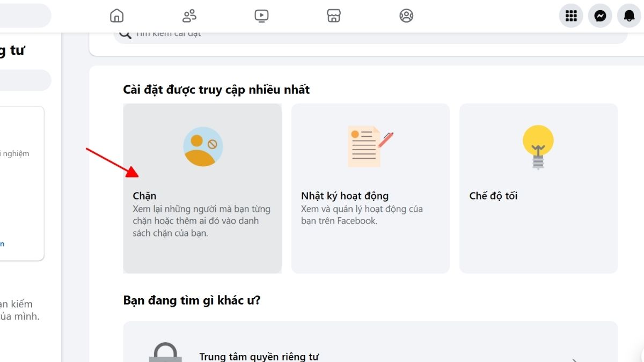The width and height of the screenshot is (644, 362).
Task: Expand the Trung tâm quyền riêng tư chevron
Action: click(575, 360)
